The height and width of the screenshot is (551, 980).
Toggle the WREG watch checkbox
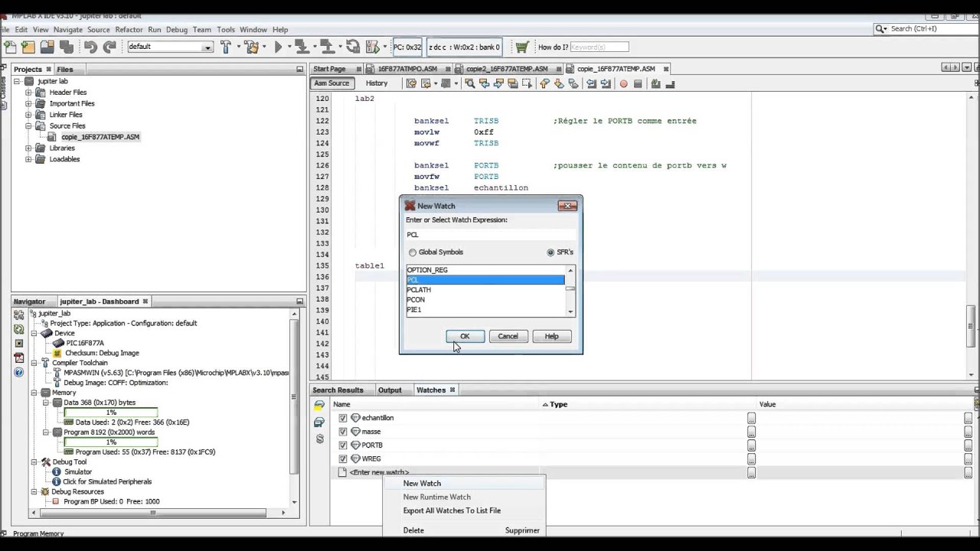click(342, 459)
